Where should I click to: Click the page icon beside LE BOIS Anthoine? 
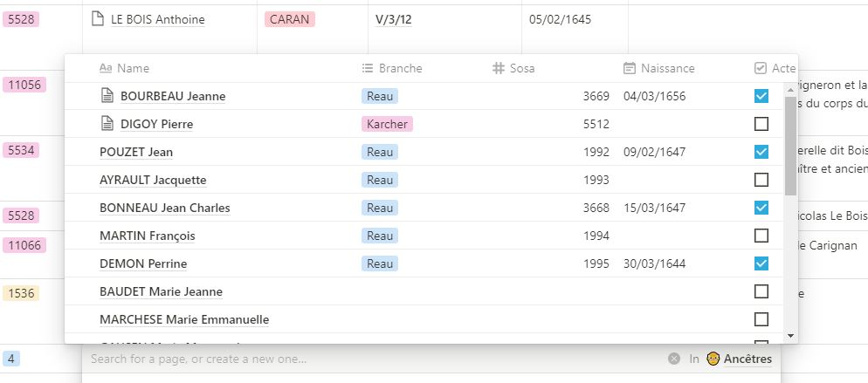click(98, 19)
